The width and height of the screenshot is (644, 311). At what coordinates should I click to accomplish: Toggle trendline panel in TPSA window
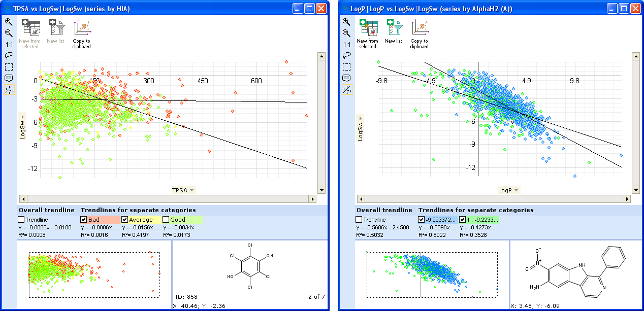pos(9,89)
